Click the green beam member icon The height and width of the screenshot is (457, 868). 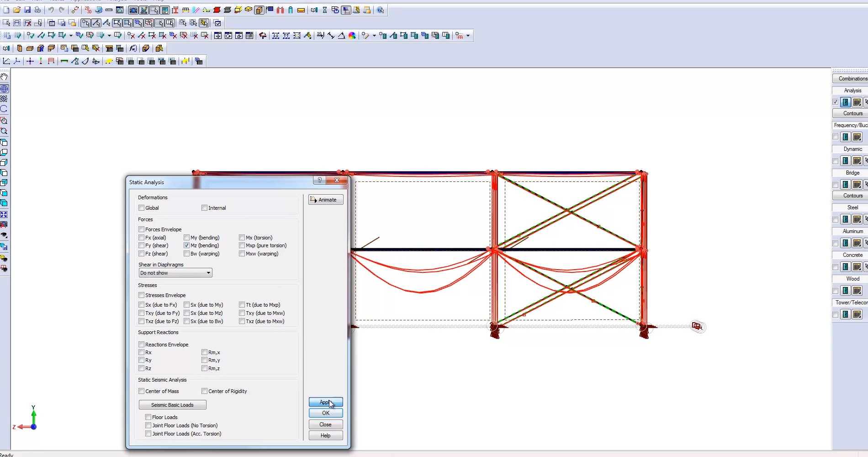(64, 61)
